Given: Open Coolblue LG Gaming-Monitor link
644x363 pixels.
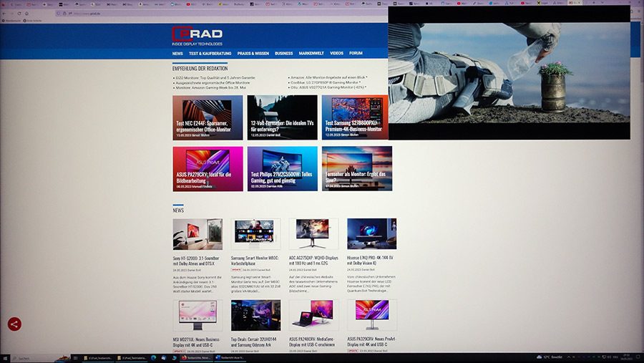Looking at the screenshot, I should click(x=326, y=82).
